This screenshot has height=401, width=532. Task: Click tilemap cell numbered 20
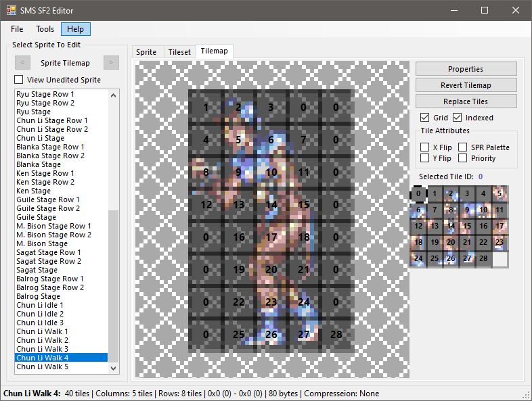coord(271,270)
